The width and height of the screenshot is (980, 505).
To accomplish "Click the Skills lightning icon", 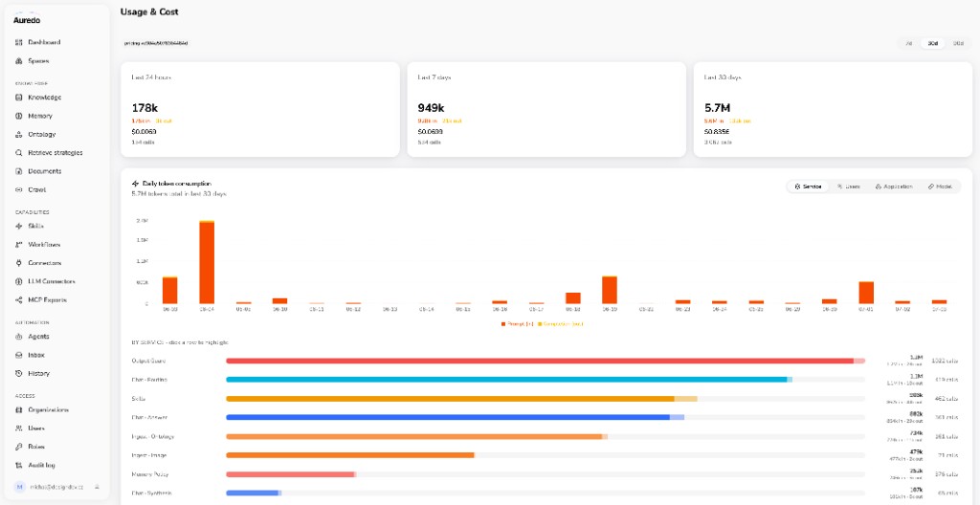I will [19, 227].
